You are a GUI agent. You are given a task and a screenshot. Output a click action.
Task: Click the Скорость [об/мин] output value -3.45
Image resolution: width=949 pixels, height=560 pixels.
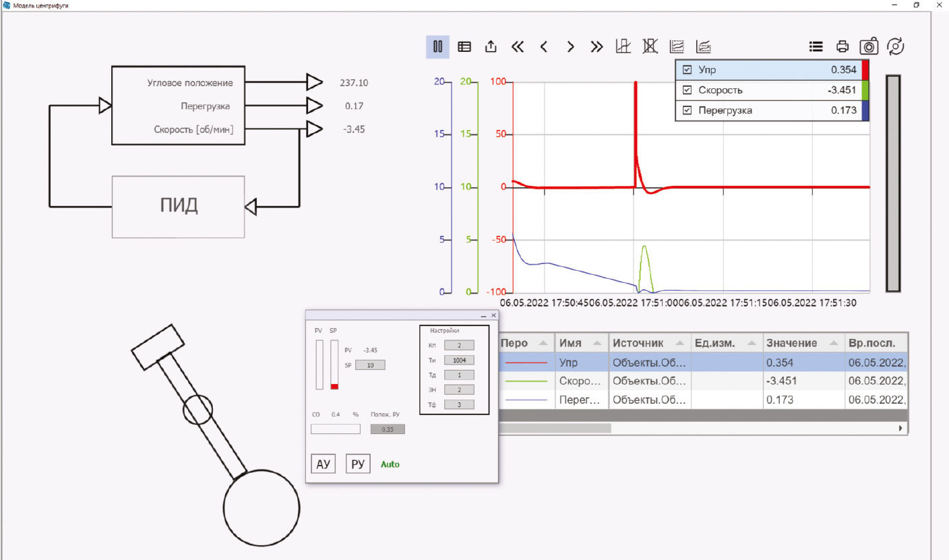point(355,129)
